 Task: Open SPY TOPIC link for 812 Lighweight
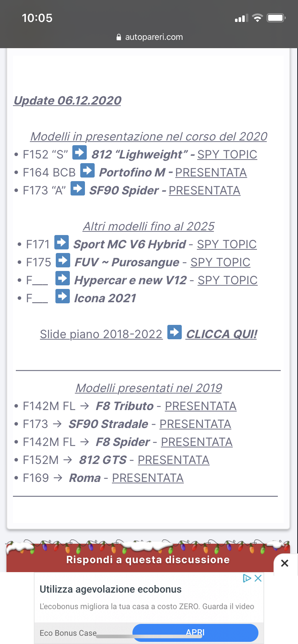pos(227,155)
